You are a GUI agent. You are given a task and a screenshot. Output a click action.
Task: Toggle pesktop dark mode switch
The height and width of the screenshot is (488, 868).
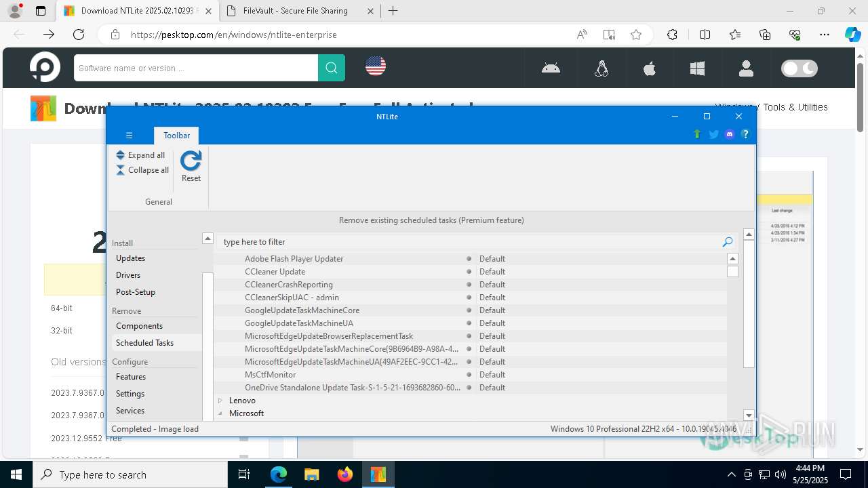800,68
